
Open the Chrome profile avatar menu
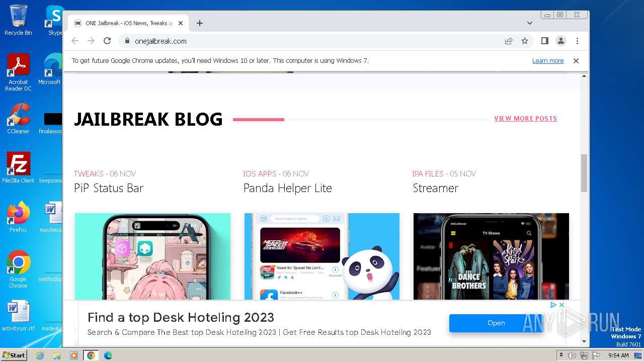(x=561, y=41)
